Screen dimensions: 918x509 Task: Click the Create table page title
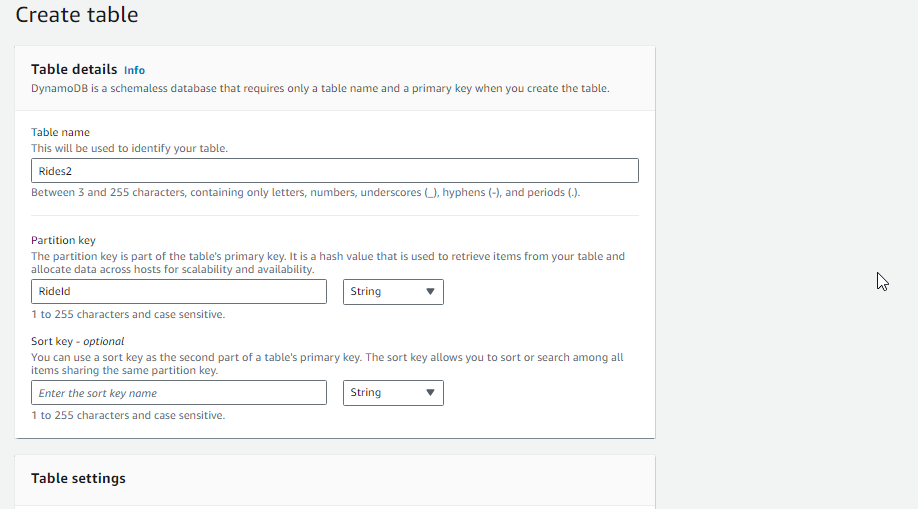point(77,15)
